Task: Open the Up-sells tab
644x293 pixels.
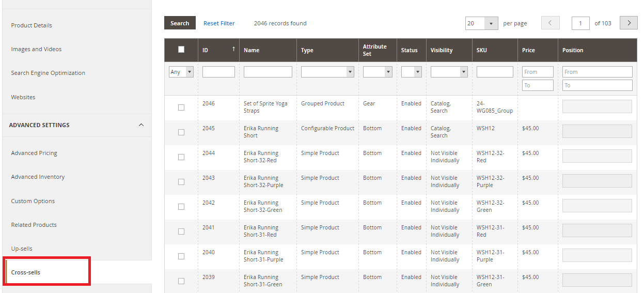Action: [x=22, y=249]
